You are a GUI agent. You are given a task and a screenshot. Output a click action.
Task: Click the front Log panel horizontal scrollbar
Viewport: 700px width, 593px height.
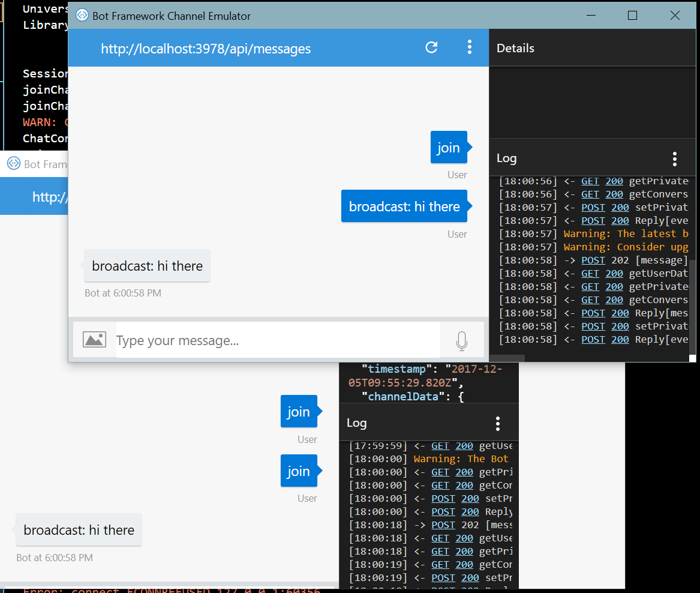pos(507,358)
